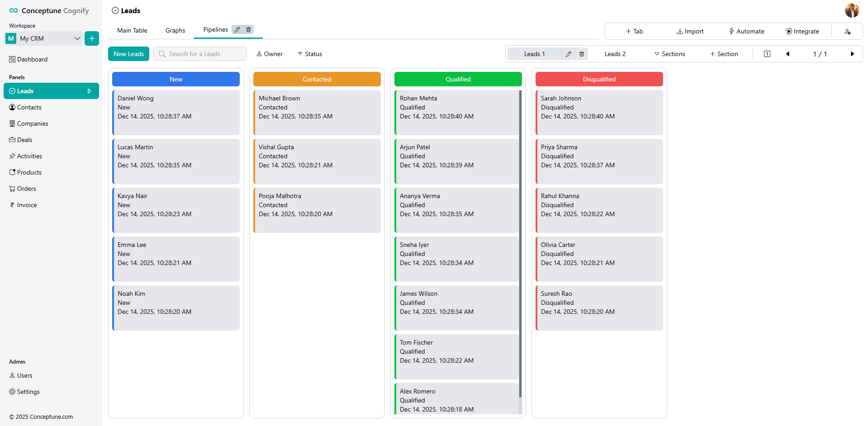Image resolution: width=868 pixels, height=426 pixels.
Task: Switch to the Main Table tab
Action: pos(132,31)
